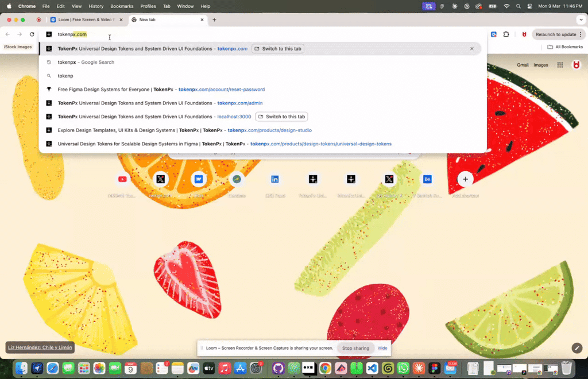Open the Behance shortcut
The image size is (588, 379).
point(427,179)
